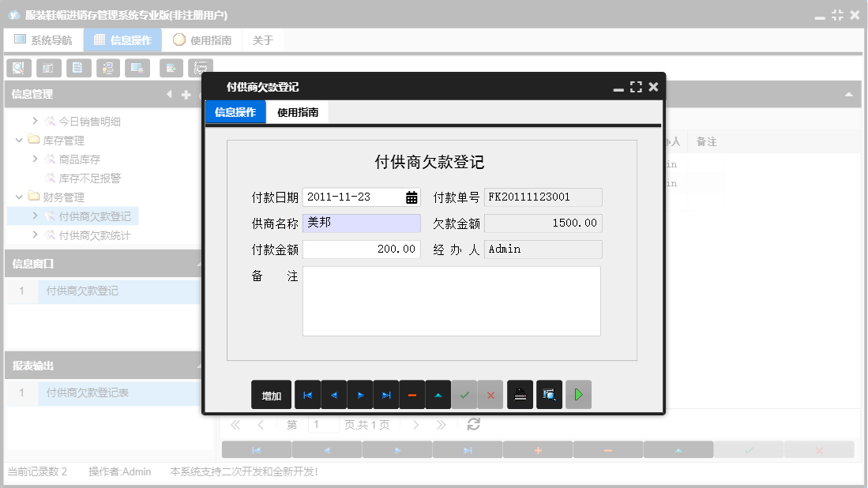Click the green run arrow icon
Screen dimensions: 868x488
(578, 394)
